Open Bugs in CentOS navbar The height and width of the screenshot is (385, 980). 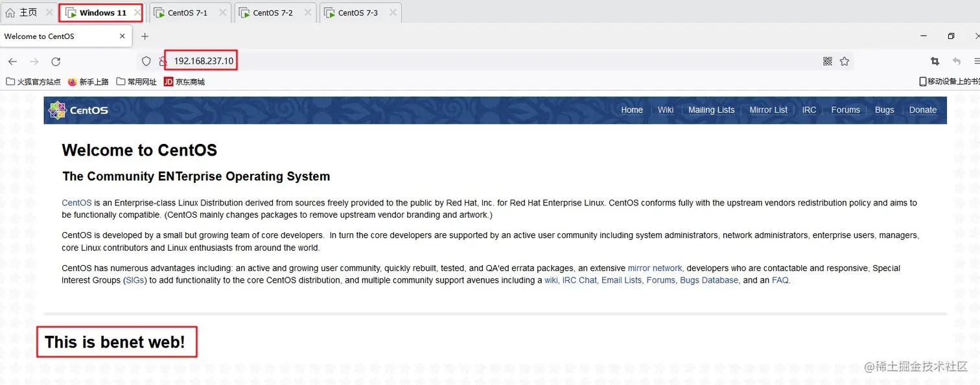[x=884, y=110]
